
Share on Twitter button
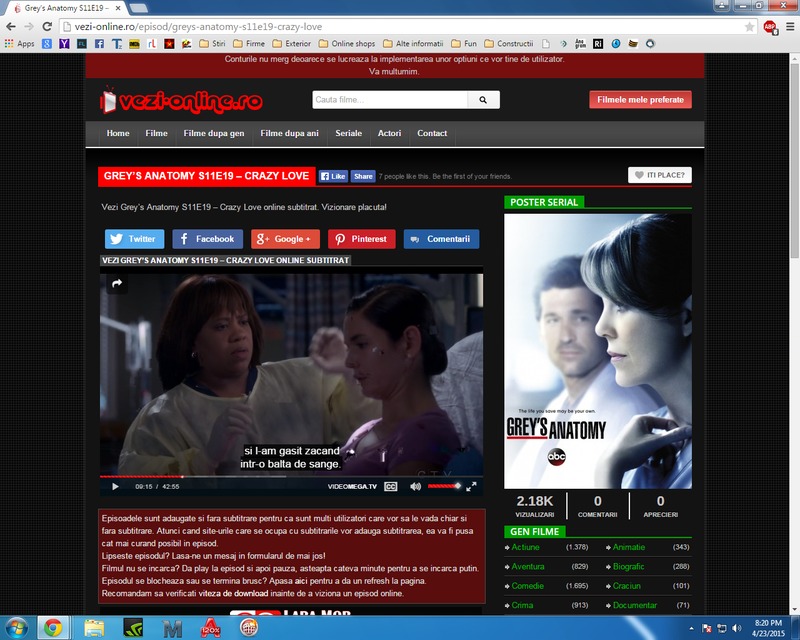tap(135, 239)
